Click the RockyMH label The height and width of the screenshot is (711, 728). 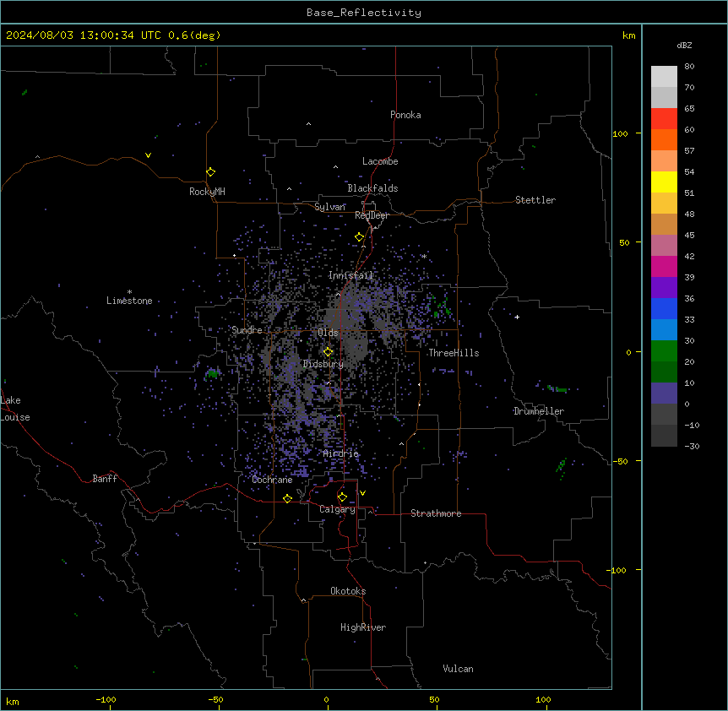coord(207,191)
